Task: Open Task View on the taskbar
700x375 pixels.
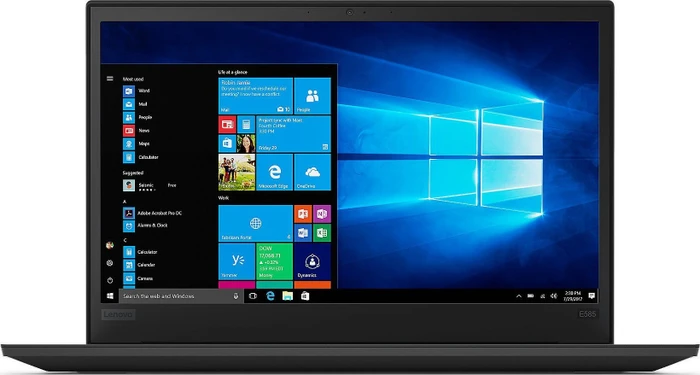Action: click(253, 296)
